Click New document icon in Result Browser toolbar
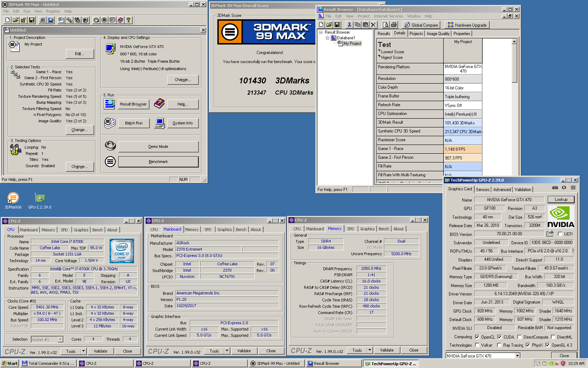The height and width of the screenshot is (368, 588). click(321, 25)
